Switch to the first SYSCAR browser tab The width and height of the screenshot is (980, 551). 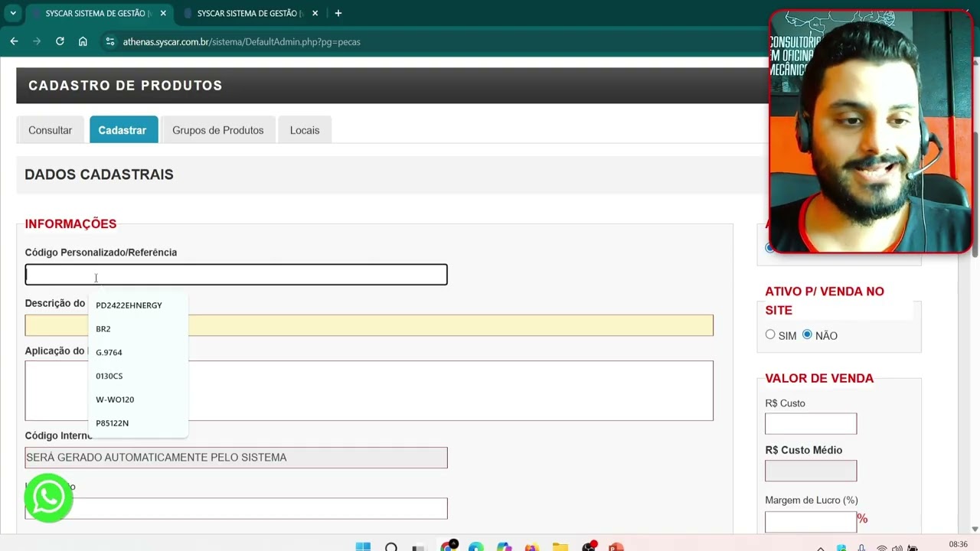[x=98, y=13]
